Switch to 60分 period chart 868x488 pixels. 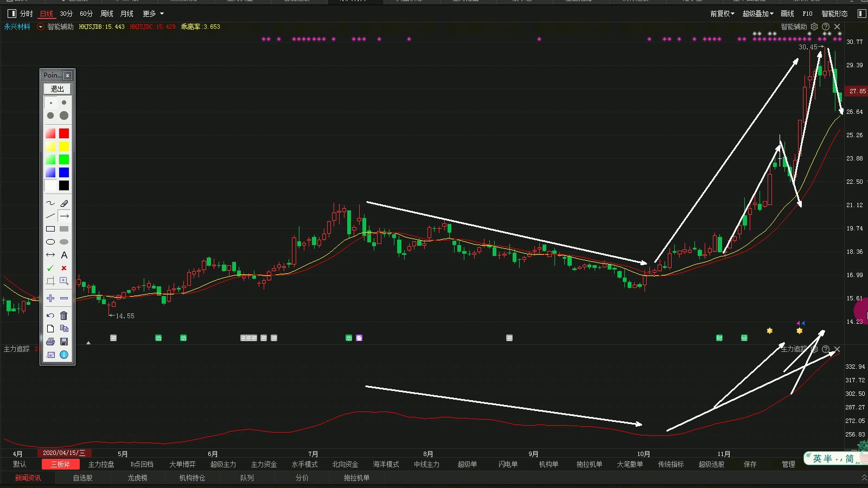click(86, 14)
